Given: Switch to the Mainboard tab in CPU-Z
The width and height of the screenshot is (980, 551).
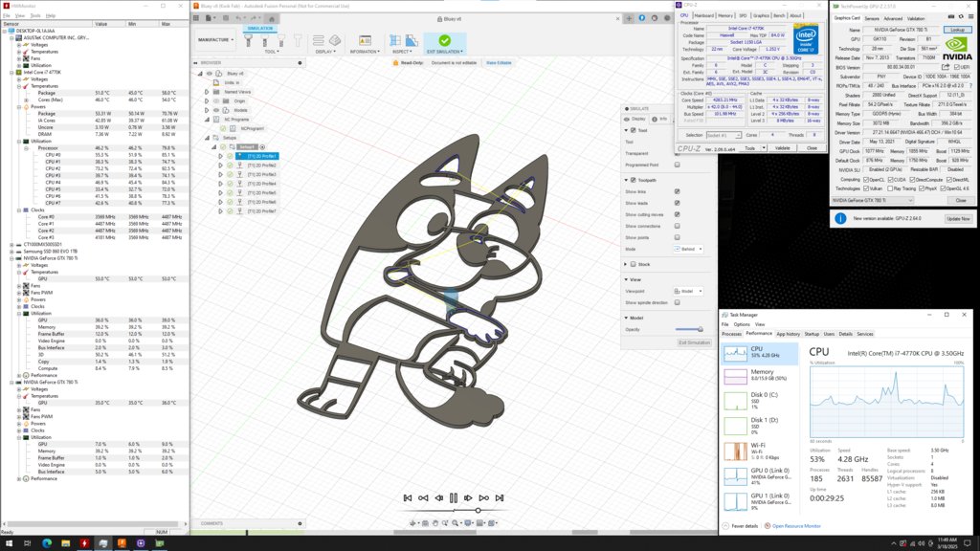Looking at the screenshot, I should pos(703,15).
